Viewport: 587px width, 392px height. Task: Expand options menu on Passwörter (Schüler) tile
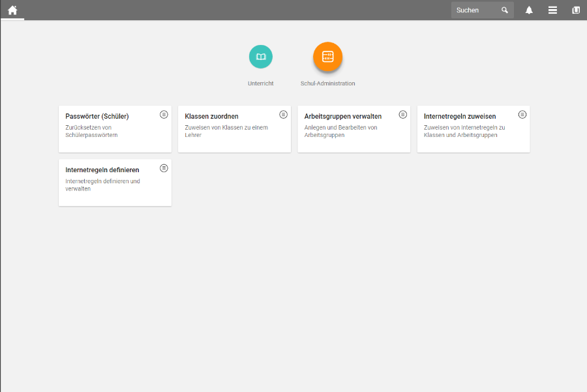click(164, 114)
